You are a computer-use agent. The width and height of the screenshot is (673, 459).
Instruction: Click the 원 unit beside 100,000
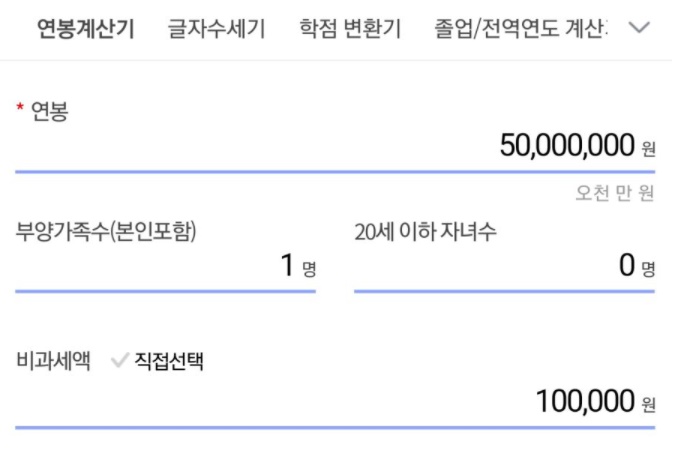click(648, 404)
